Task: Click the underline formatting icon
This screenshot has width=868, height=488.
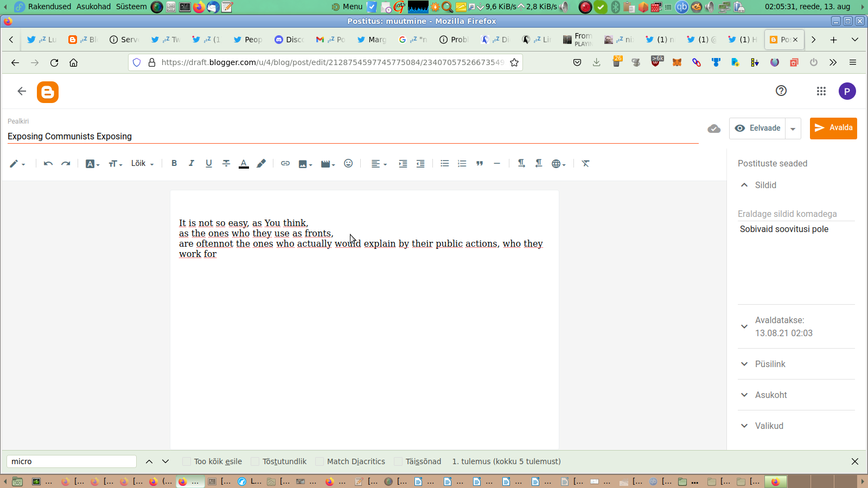Action: (x=209, y=163)
